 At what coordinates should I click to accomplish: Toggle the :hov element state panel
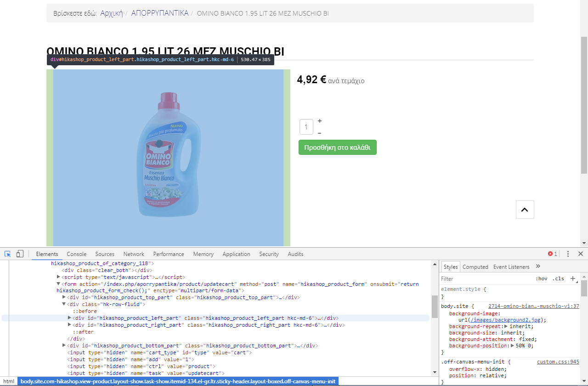(x=542, y=278)
